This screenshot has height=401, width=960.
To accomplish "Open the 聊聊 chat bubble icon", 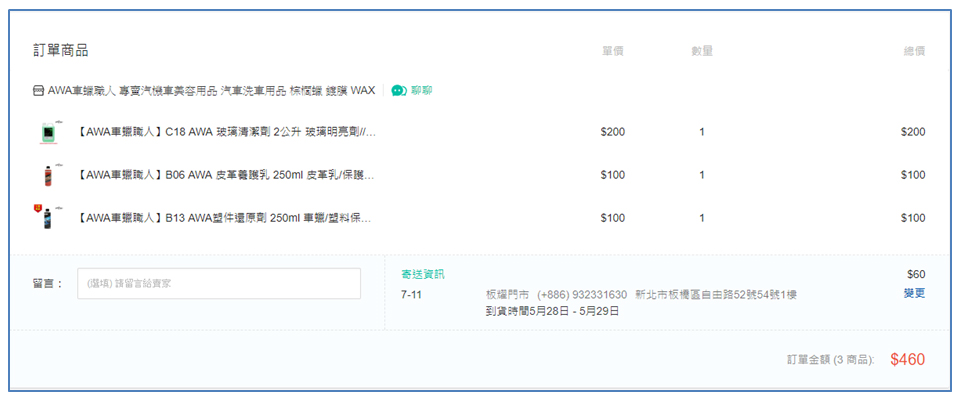I will [399, 91].
